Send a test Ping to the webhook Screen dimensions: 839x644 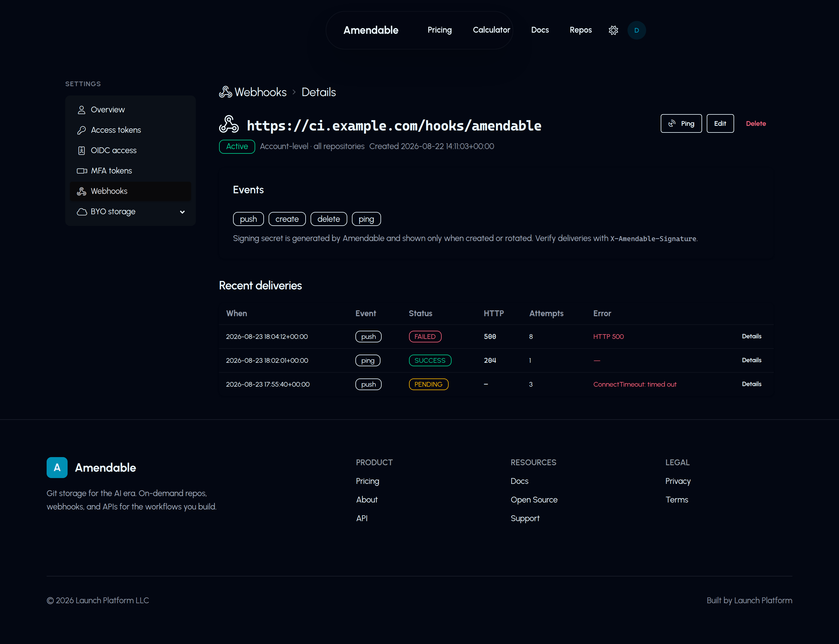click(681, 123)
